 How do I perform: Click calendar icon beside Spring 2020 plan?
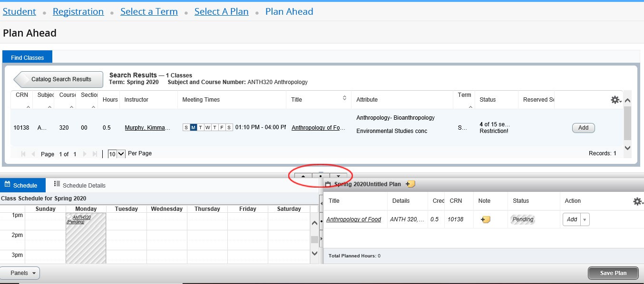328,184
